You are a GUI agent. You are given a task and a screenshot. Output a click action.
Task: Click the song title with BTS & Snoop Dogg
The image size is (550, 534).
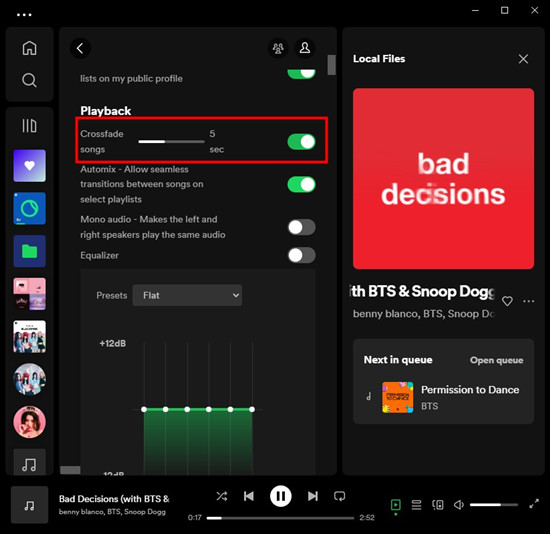pyautogui.click(x=423, y=291)
